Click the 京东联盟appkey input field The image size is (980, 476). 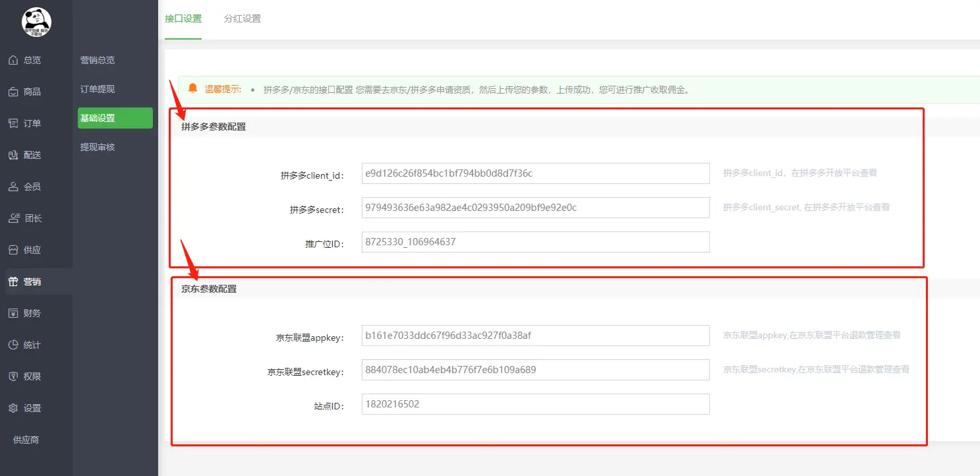(x=536, y=336)
